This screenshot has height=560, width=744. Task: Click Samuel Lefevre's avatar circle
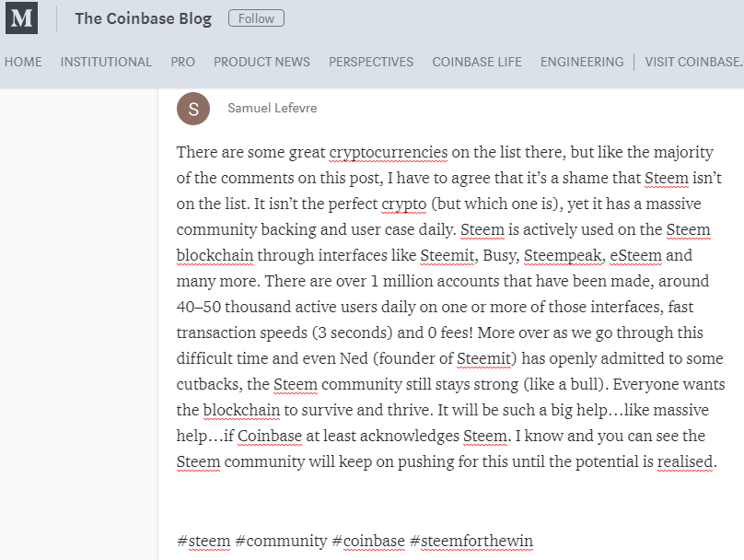click(193, 109)
